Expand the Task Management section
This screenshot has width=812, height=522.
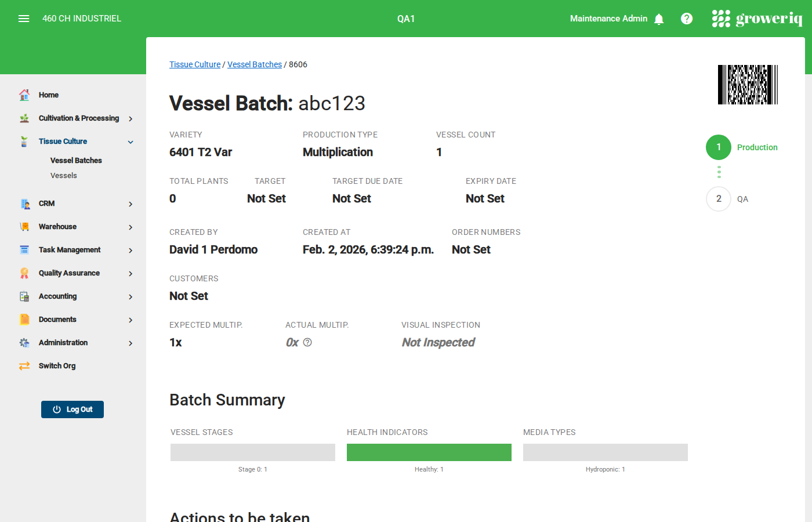[130, 249]
